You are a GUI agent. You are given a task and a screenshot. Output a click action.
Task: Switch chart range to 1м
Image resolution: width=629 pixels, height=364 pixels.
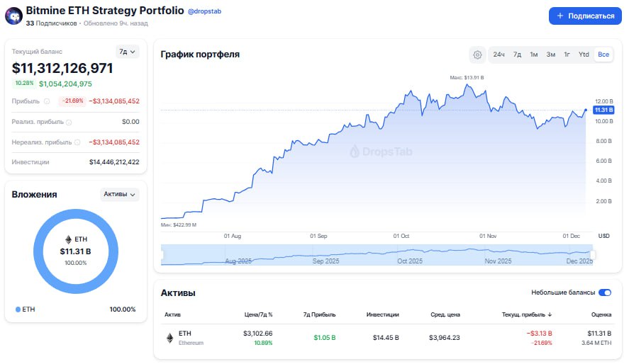[x=533, y=55]
